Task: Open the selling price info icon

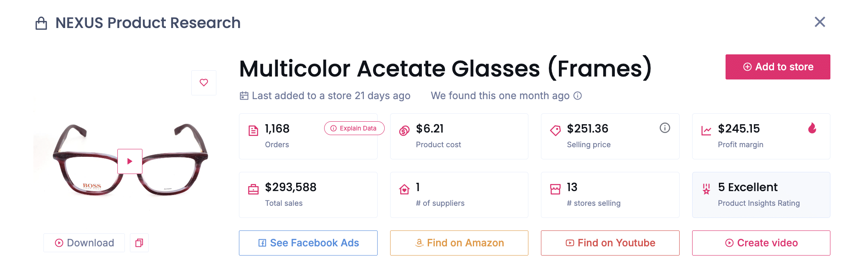Action: (665, 128)
